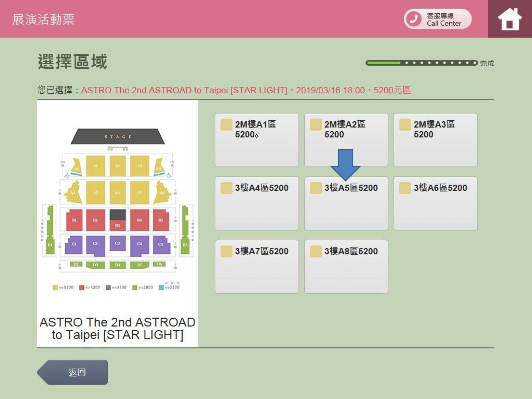Choose the 2M樓A3區 5200 area

click(x=435, y=140)
